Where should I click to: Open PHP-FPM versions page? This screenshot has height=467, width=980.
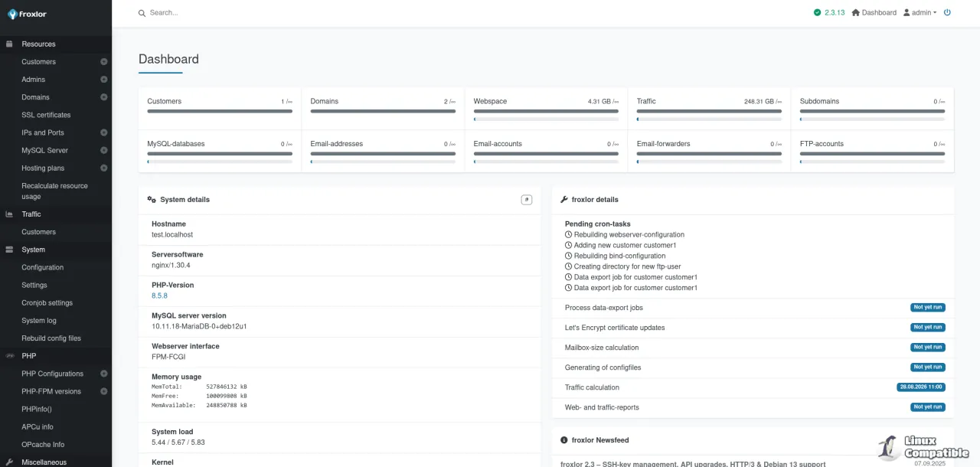pos(51,391)
